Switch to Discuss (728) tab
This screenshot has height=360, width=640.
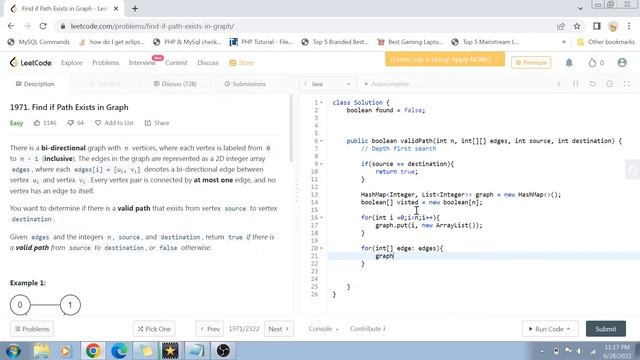point(175,84)
